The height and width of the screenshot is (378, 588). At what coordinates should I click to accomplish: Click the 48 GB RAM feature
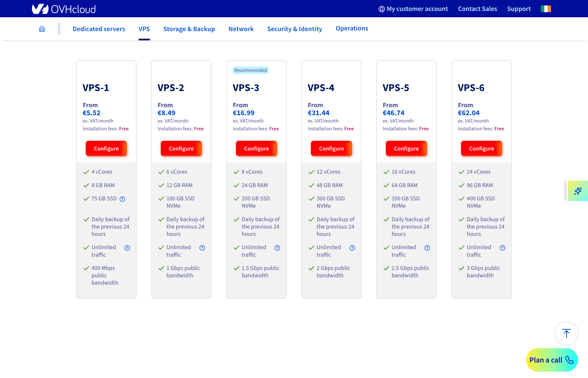(x=329, y=185)
